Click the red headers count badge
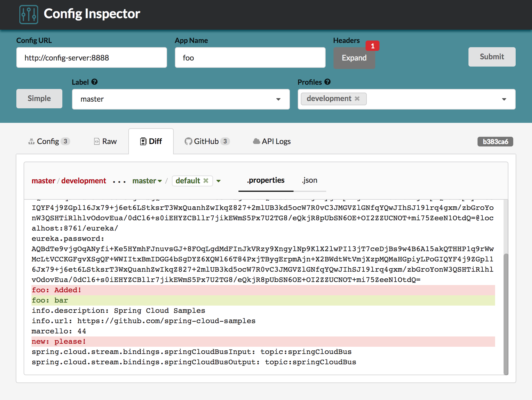This screenshot has width=532, height=400. coord(372,46)
